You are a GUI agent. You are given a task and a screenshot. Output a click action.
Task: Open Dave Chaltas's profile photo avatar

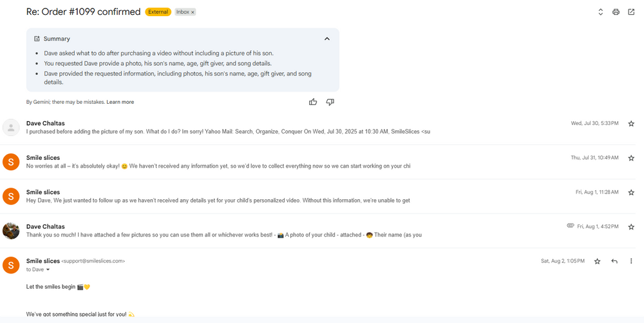(x=11, y=231)
